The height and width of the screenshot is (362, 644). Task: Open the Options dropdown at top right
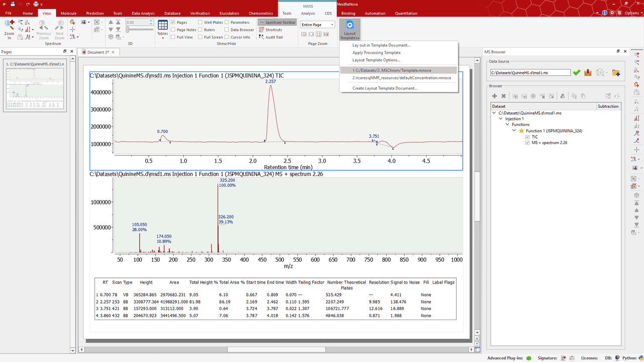pyautogui.click(x=632, y=13)
